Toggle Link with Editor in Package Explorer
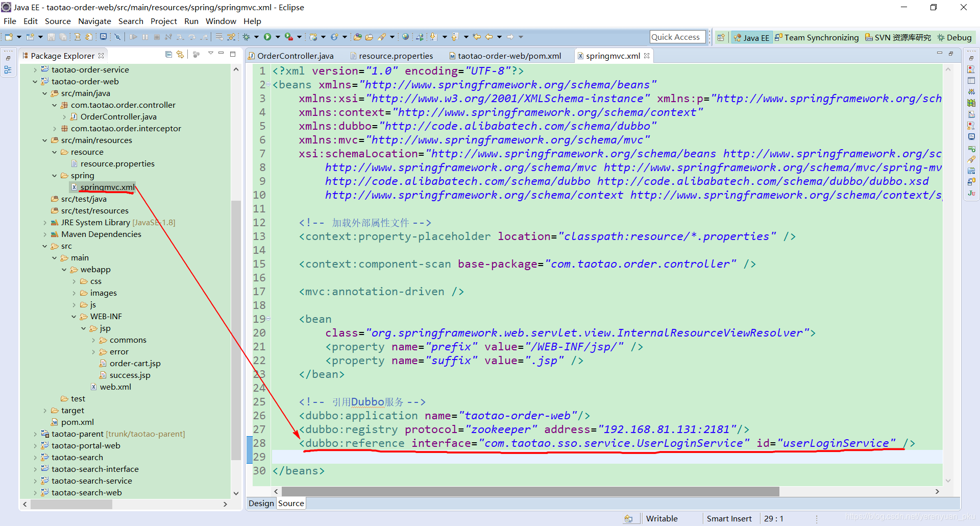 tap(180, 54)
